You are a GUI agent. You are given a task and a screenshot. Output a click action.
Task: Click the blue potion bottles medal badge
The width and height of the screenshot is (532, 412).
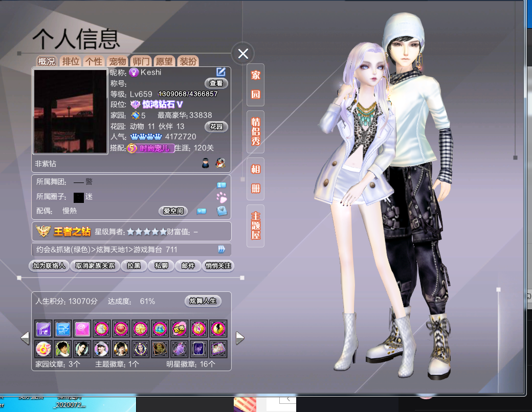[160, 329]
